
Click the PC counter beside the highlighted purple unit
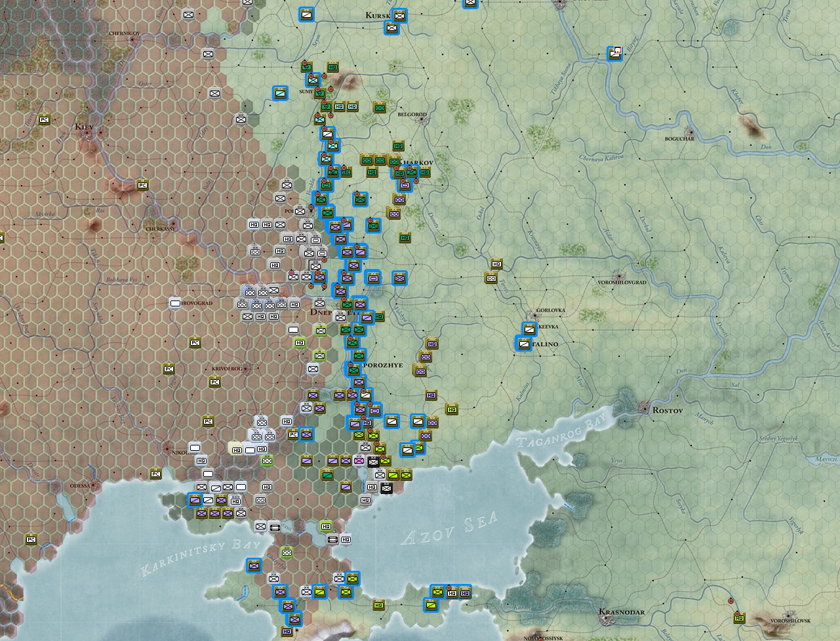(x=293, y=434)
